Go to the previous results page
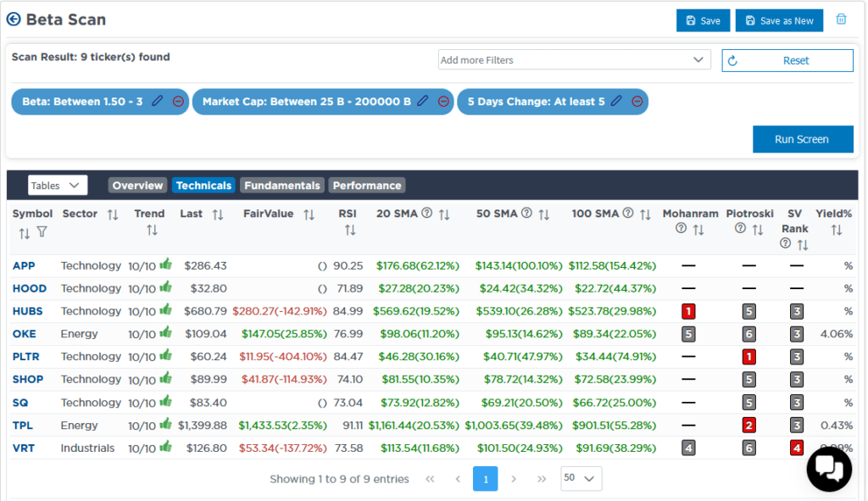Screen dimensions: 868x501 458,479
